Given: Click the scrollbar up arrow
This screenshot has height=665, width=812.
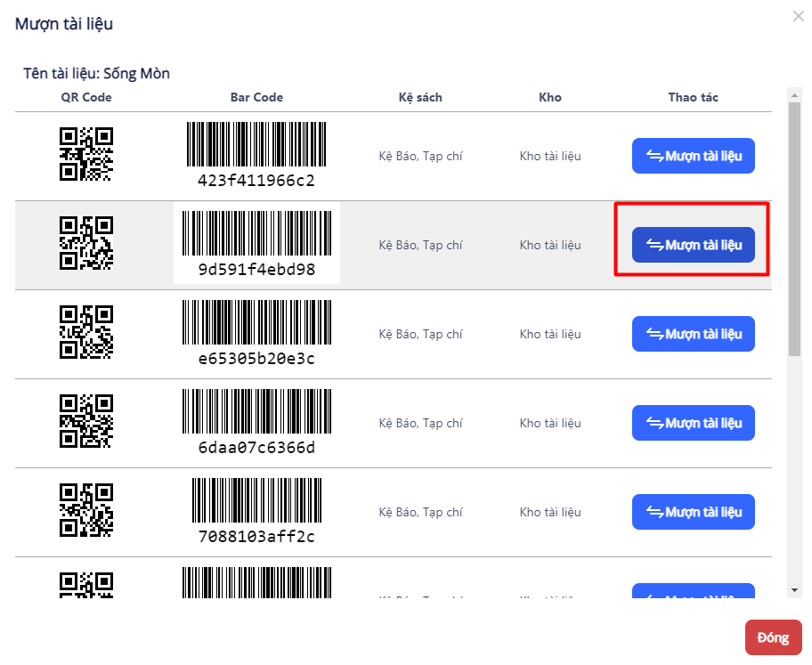Looking at the screenshot, I should coord(794,93).
